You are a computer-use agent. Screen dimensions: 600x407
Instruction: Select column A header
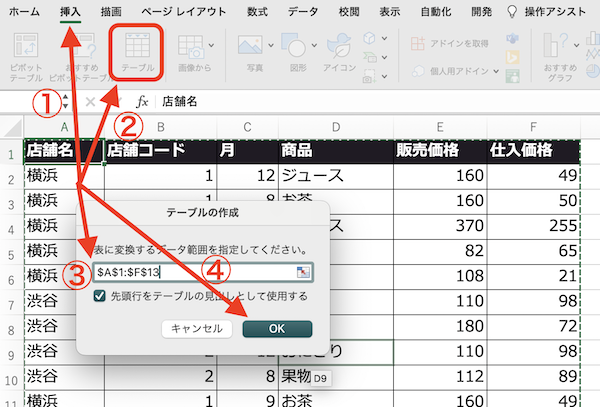pyautogui.click(x=64, y=127)
